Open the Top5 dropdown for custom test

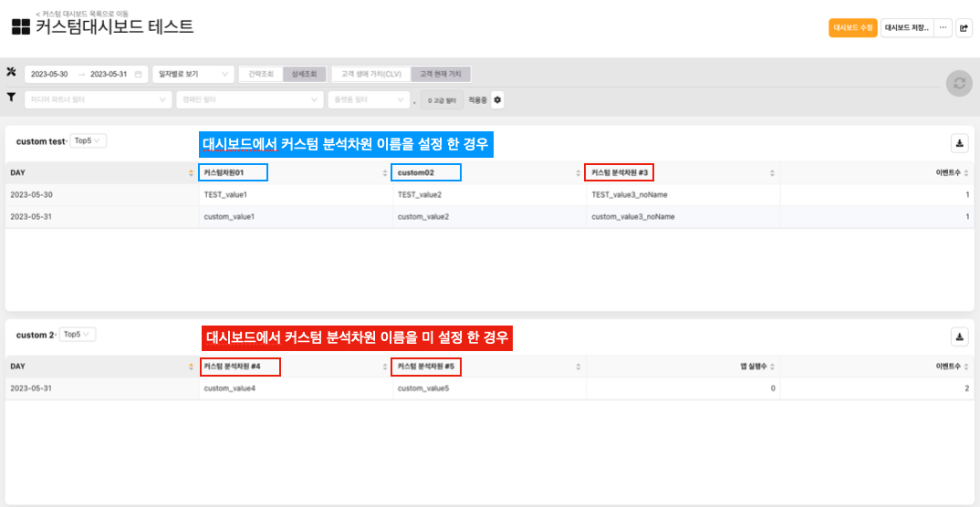[89, 141]
